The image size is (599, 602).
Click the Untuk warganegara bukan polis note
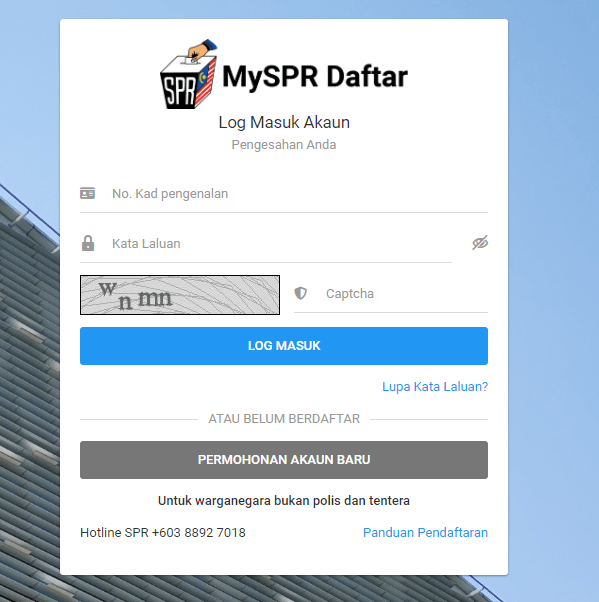(284, 501)
